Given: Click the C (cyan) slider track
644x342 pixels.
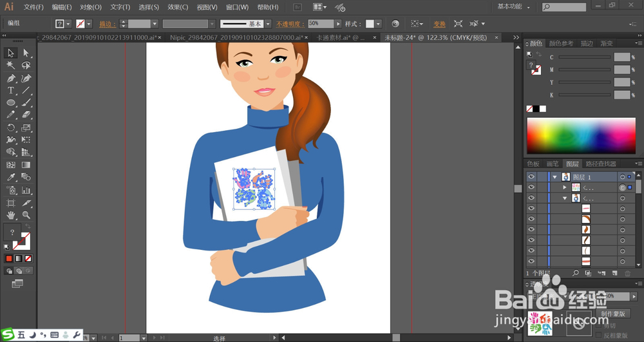Looking at the screenshot, I should pos(585,57).
